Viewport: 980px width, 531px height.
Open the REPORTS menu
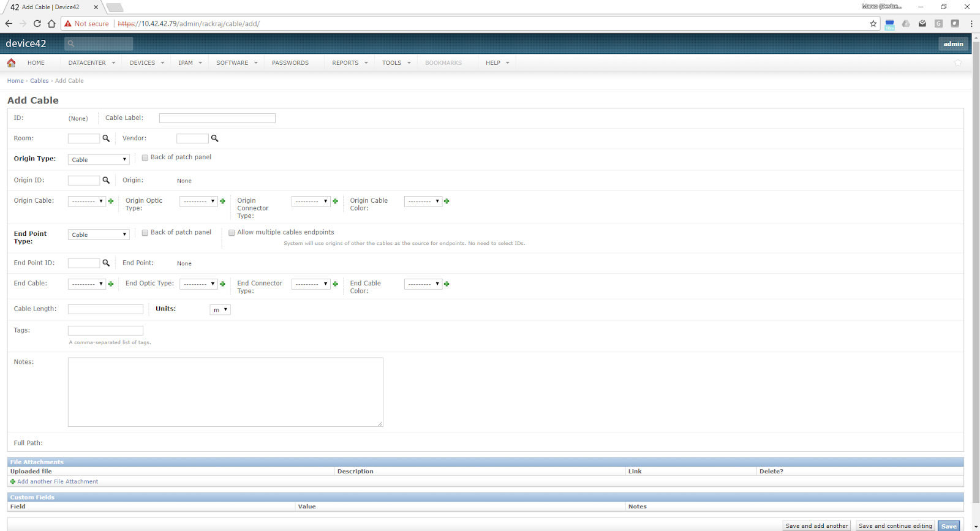pos(350,62)
